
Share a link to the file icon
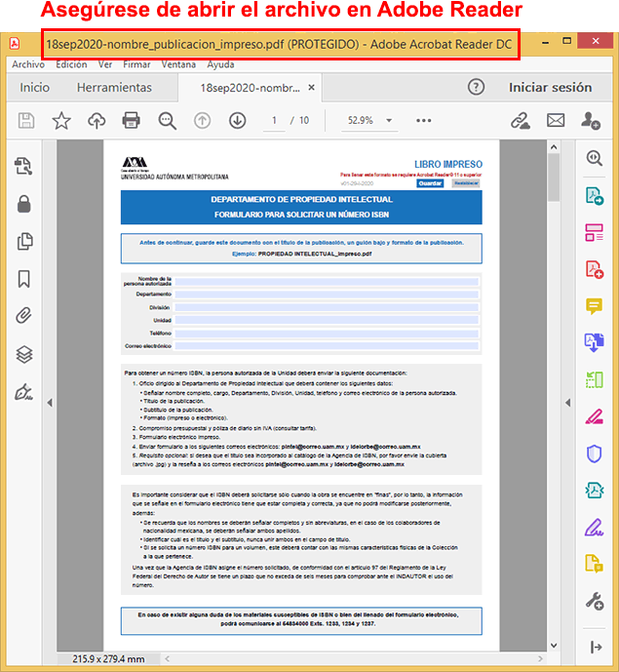(521, 120)
